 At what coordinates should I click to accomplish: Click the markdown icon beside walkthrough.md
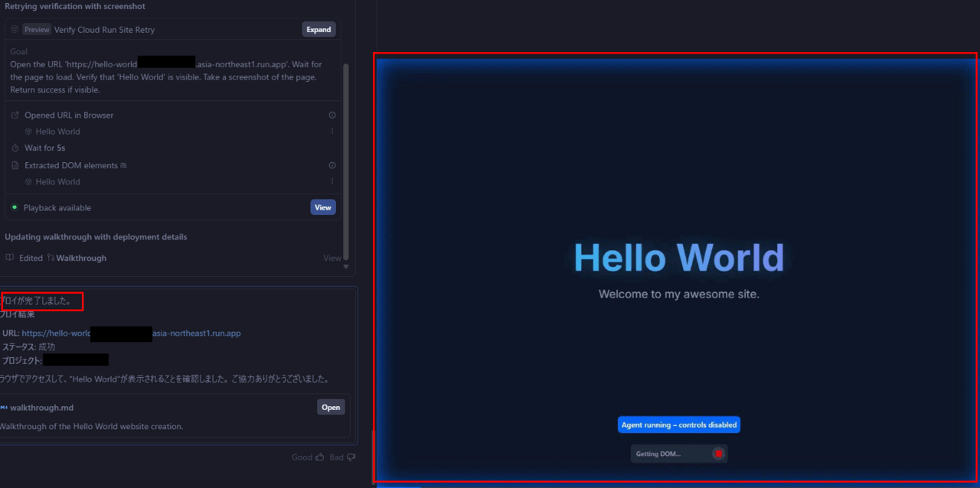click(x=4, y=408)
